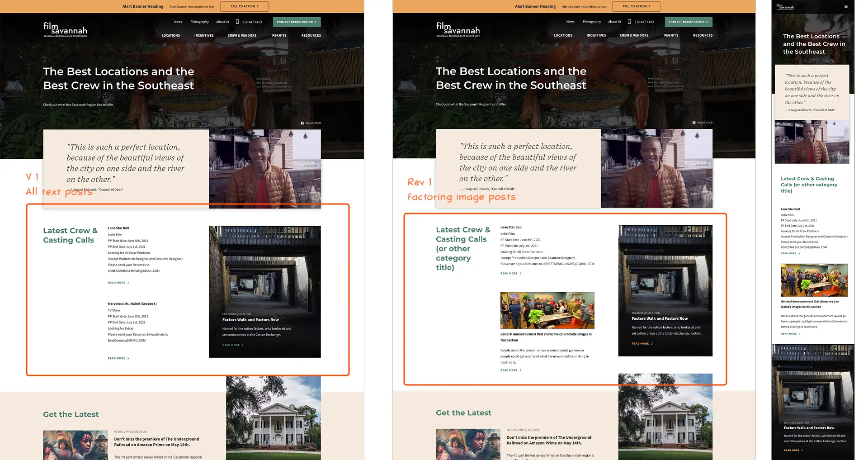The width and height of the screenshot is (868, 460).
Task: Click the phone icon in the V1 mockup header
Action: 237,22
